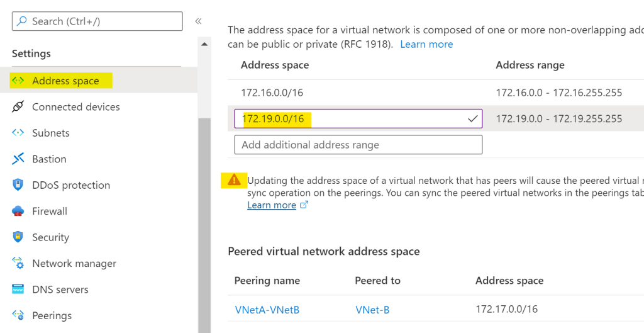Click the Peerings icon
The height and width of the screenshot is (333, 644).
tap(18, 316)
